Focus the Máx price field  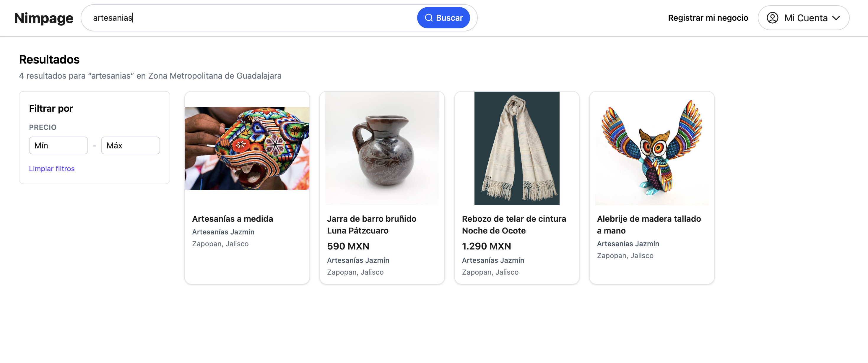coord(130,146)
